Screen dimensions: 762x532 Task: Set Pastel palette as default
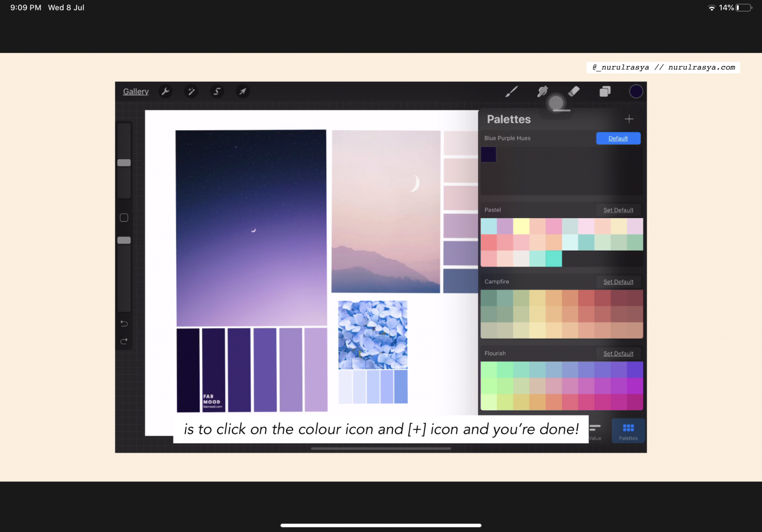click(x=618, y=210)
